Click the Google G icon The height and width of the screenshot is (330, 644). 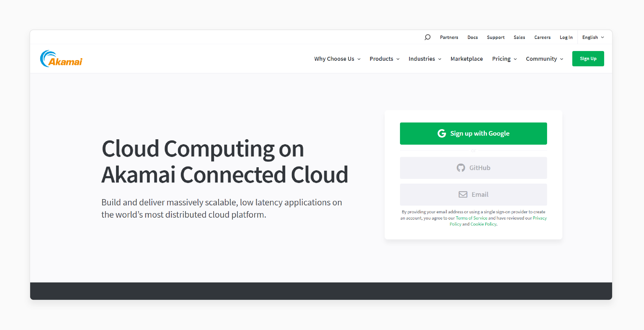click(x=442, y=133)
